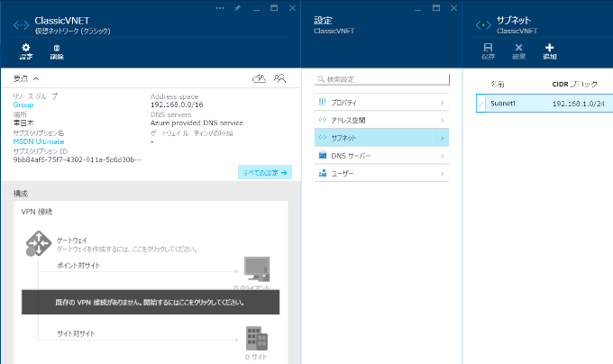
Task: Click the アドレス空間 network icon in 設定 list
Action: tap(322, 120)
